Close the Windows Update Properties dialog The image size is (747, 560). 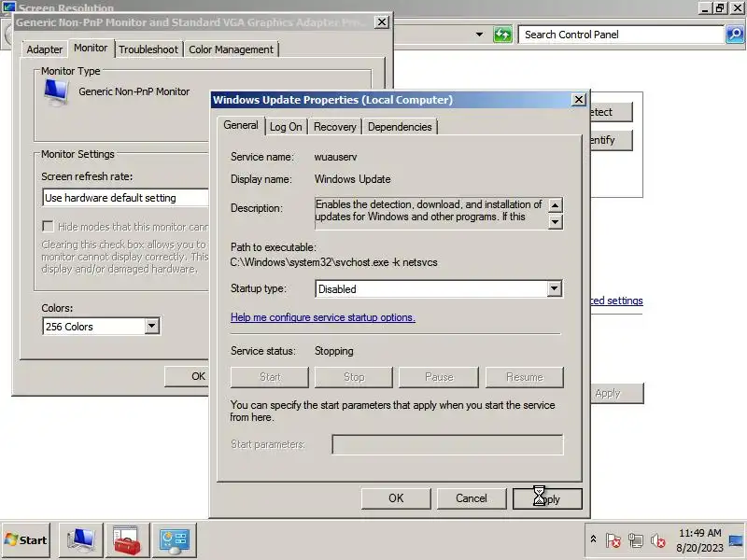(578, 100)
